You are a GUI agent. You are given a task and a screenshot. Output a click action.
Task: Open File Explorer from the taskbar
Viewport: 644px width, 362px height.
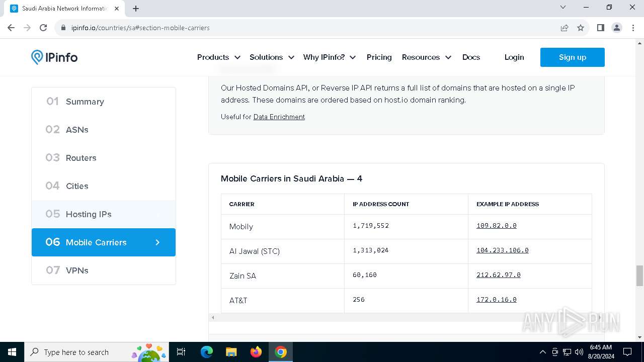click(231, 352)
